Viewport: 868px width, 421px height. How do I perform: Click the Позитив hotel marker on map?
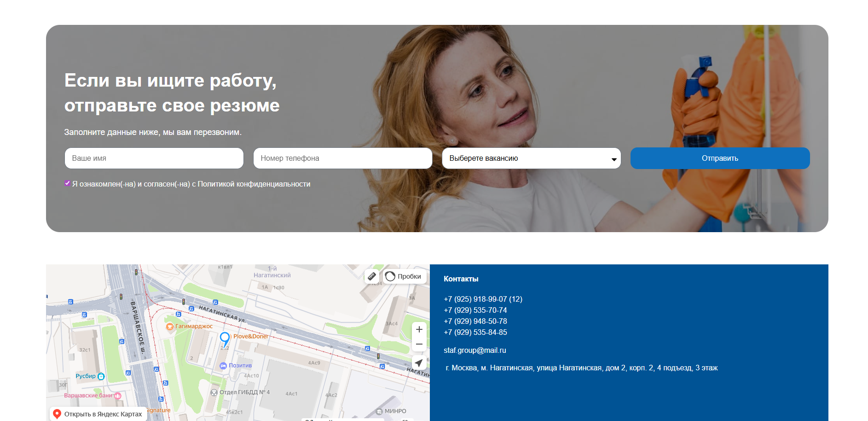click(x=223, y=366)
